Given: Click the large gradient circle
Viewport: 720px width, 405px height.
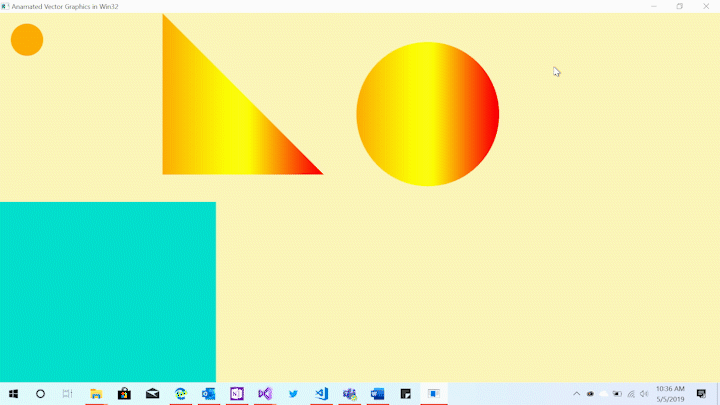Looking at the screenshot, I should [x=428, y=114].
